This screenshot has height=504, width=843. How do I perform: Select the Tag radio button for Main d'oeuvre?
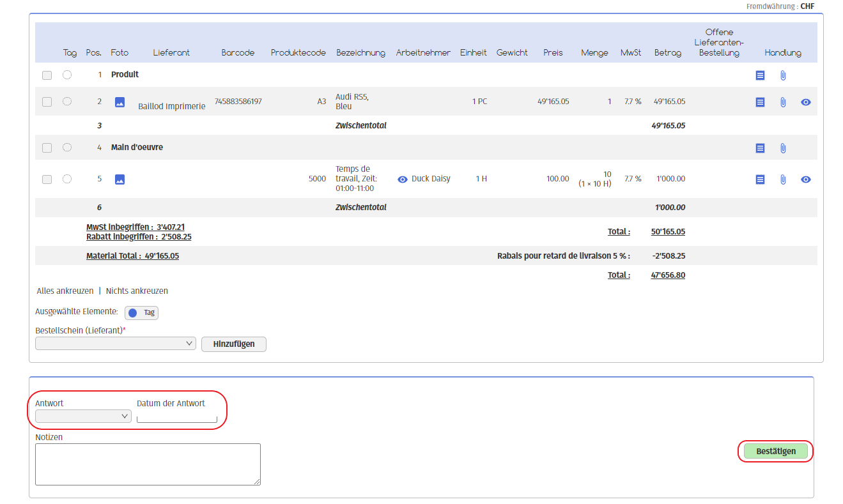[x=67, y=148]
